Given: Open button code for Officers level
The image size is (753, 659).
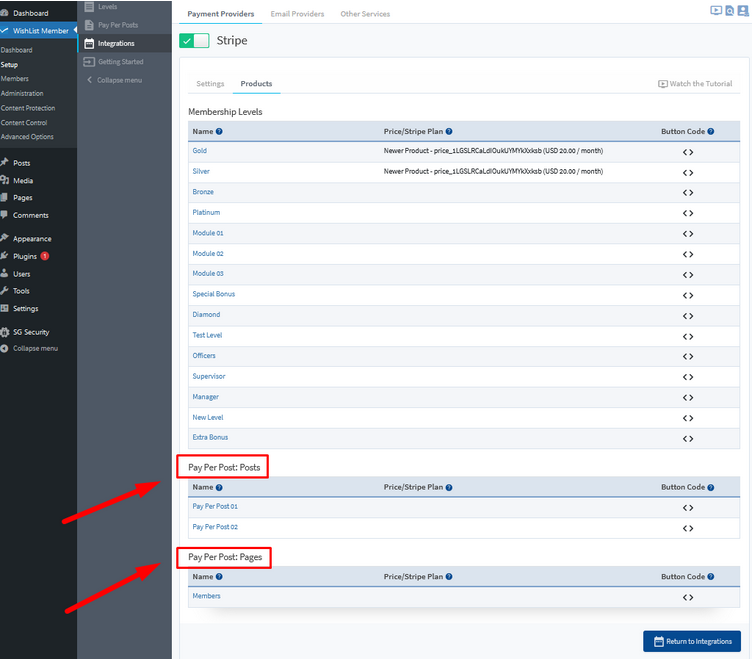Looking at the screenshot, I should (x=688, y=356).
